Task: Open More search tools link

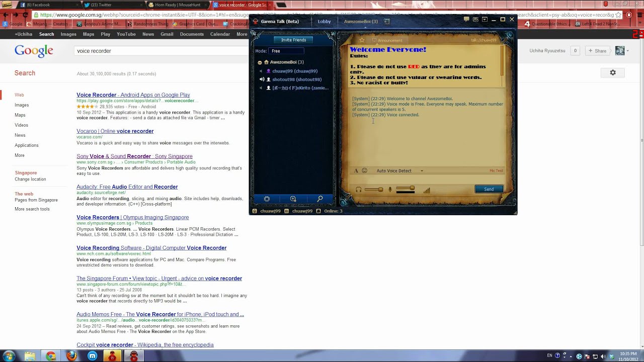Action: click(32, 209)
